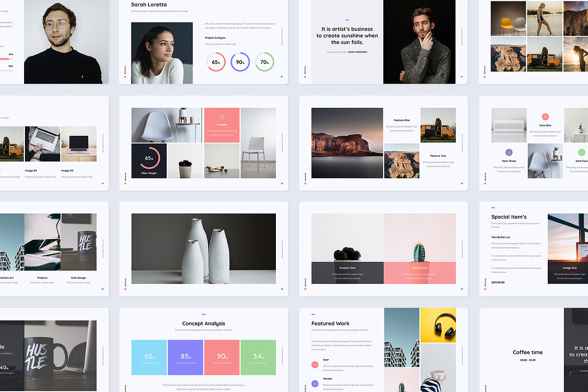Click the Text Bullet List subheading
Image resolution: width=588 pixels, height=392 pixels.
501,237
